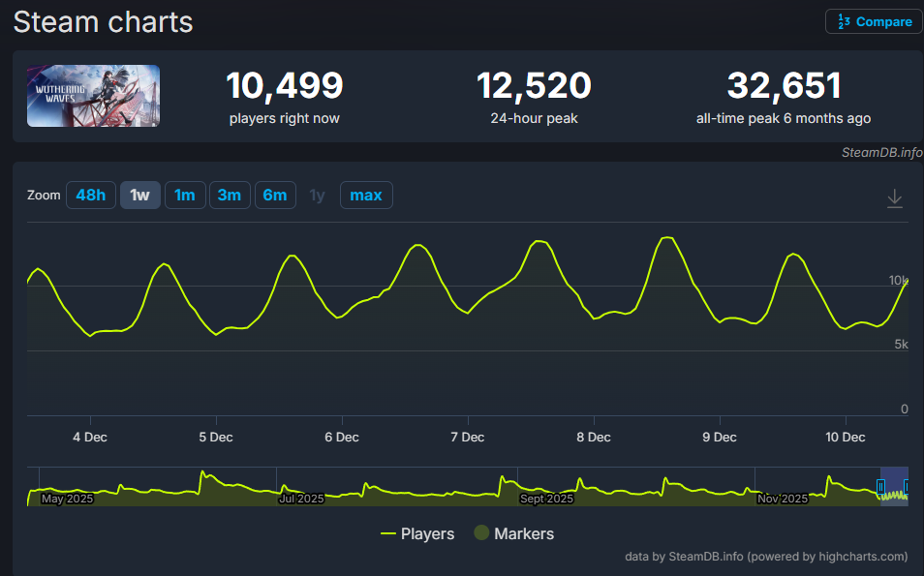Grab the right navigator range handle

[907, 487]
